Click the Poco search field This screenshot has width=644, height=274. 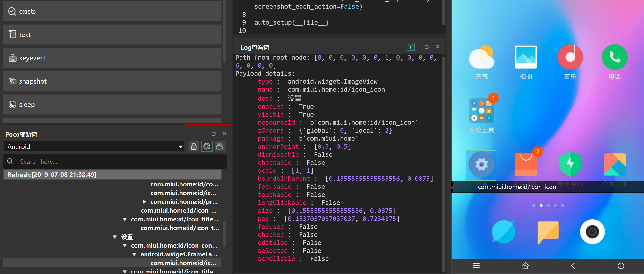click(114, 162)
